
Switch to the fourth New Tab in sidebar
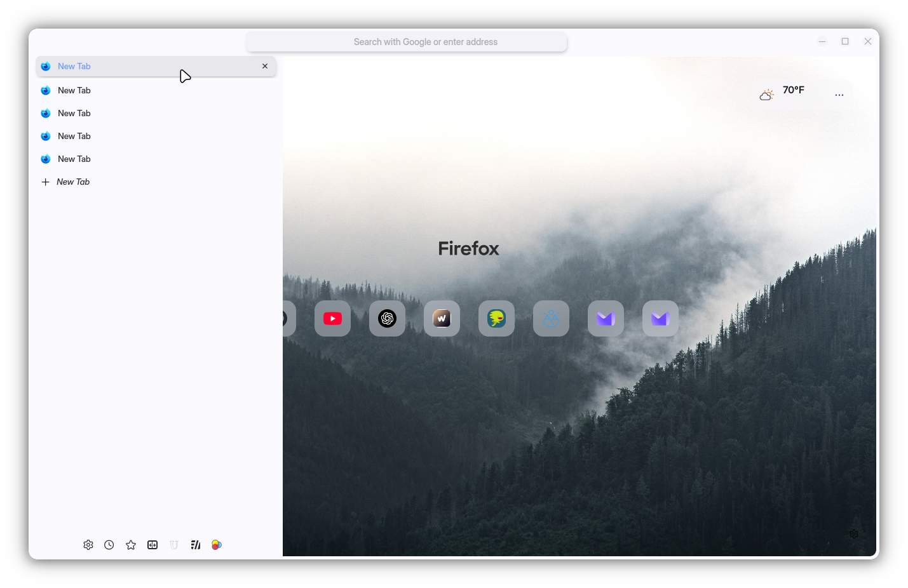coord(156,136)
